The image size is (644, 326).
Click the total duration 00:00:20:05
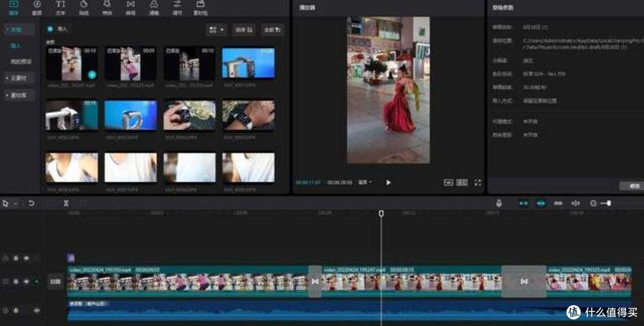[x=339, y=182]
